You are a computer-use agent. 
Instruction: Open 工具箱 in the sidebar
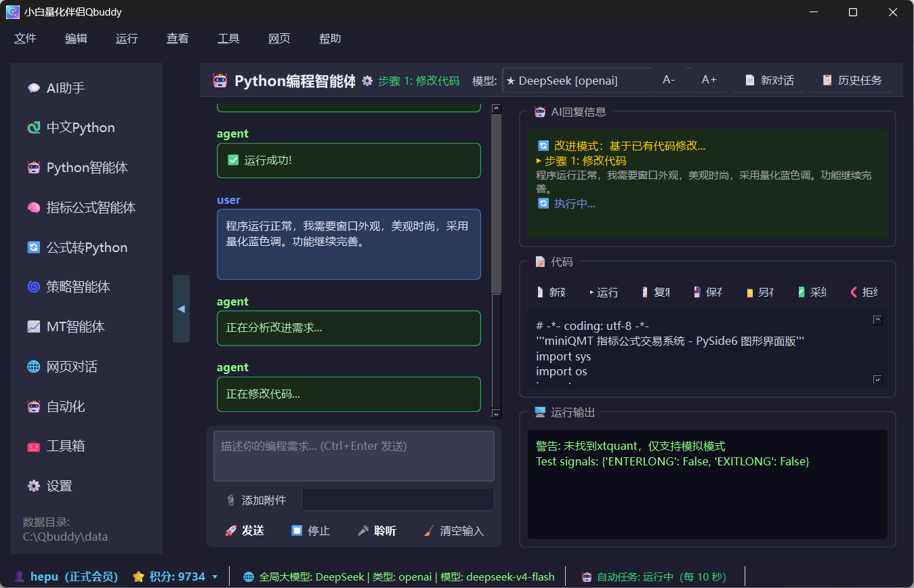point(87,446)
